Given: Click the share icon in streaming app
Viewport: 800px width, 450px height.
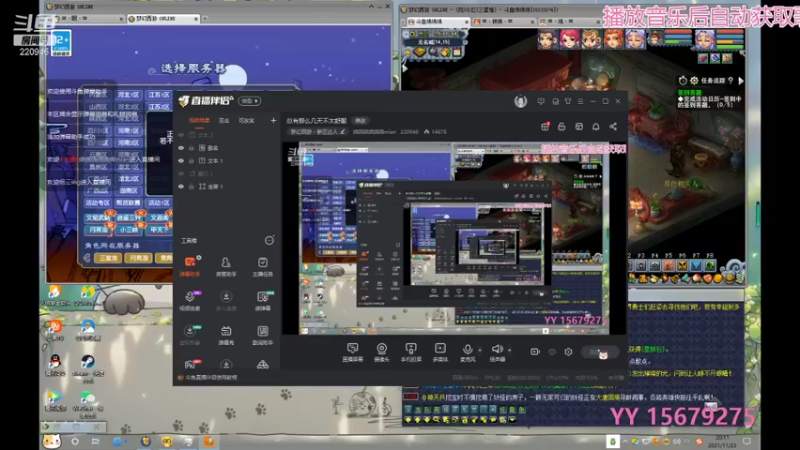Looking at the screenshot, I should pos(613,127).
